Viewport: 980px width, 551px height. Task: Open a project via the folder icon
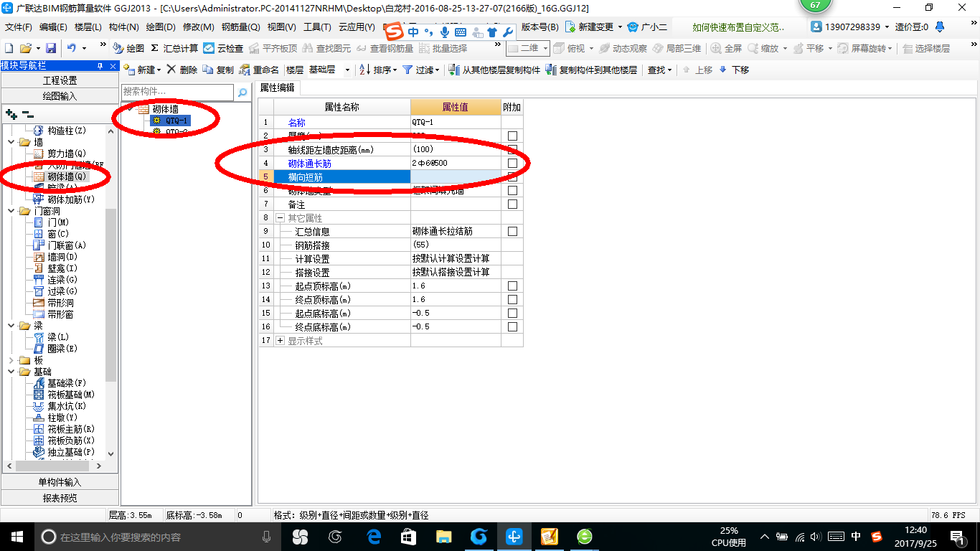click(25, 48)
